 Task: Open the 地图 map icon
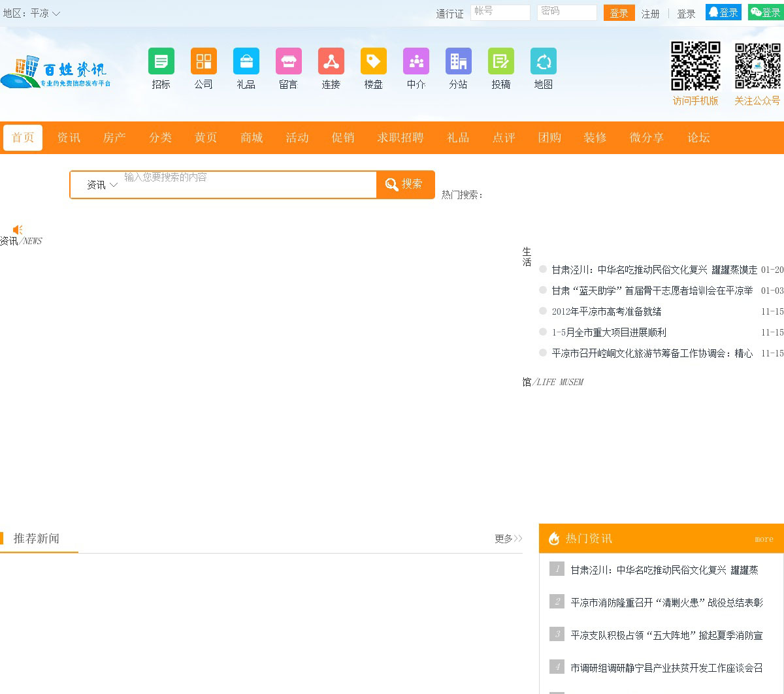[544, 61]
